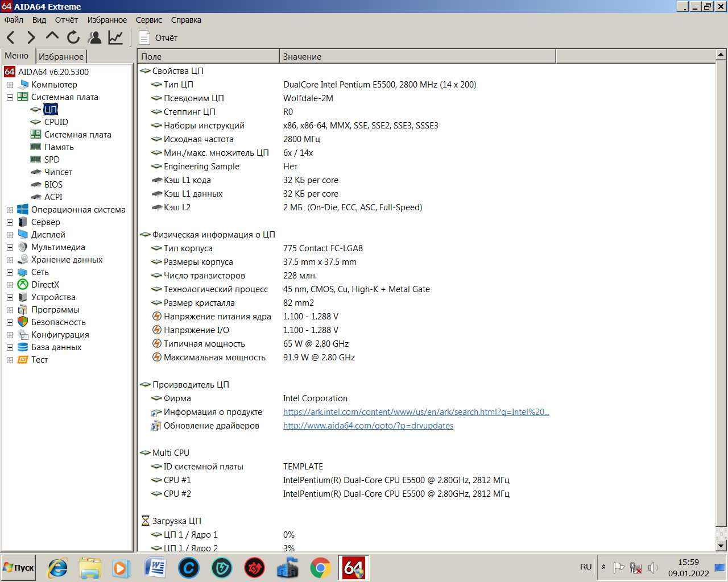This screenshot has height=582, width=728.
Task: Expand the Сеть tree node
Action: click(10, 272)
